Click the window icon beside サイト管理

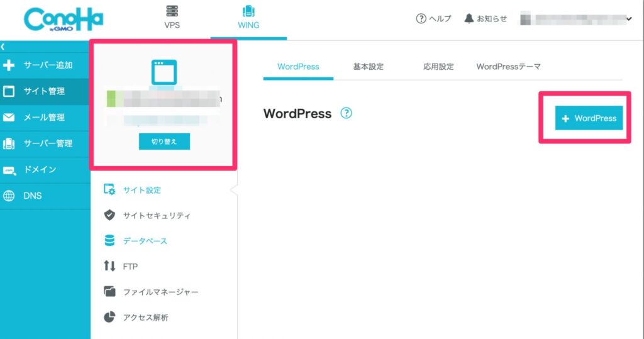9,91
